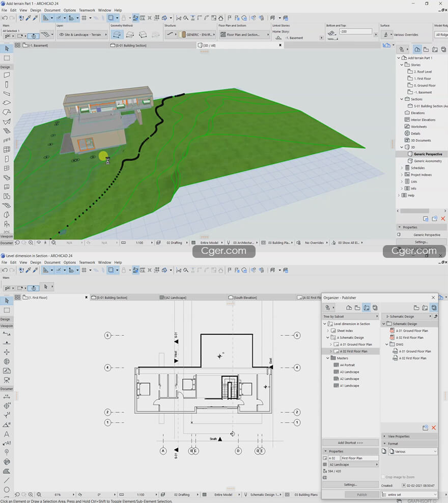Select the Arrow tool in Add terrain toolbox
Viewport: 448px width, 503px height.
click(x=7, y=48)
